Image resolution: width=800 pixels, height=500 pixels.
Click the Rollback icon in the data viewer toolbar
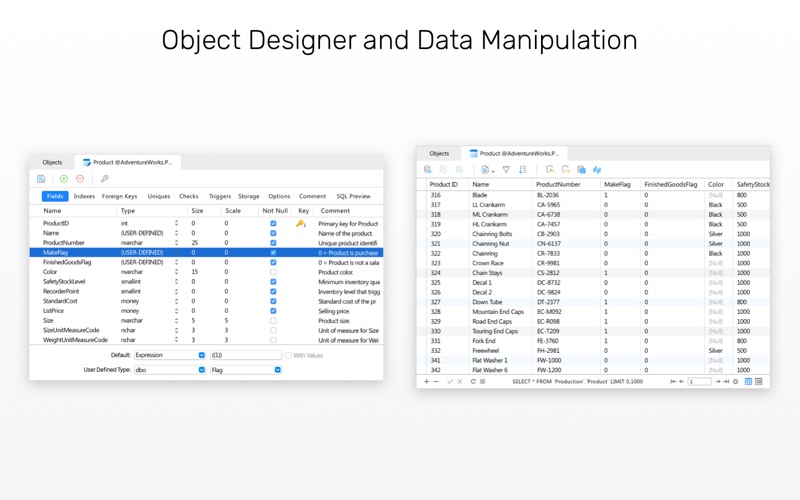[460, 169]
